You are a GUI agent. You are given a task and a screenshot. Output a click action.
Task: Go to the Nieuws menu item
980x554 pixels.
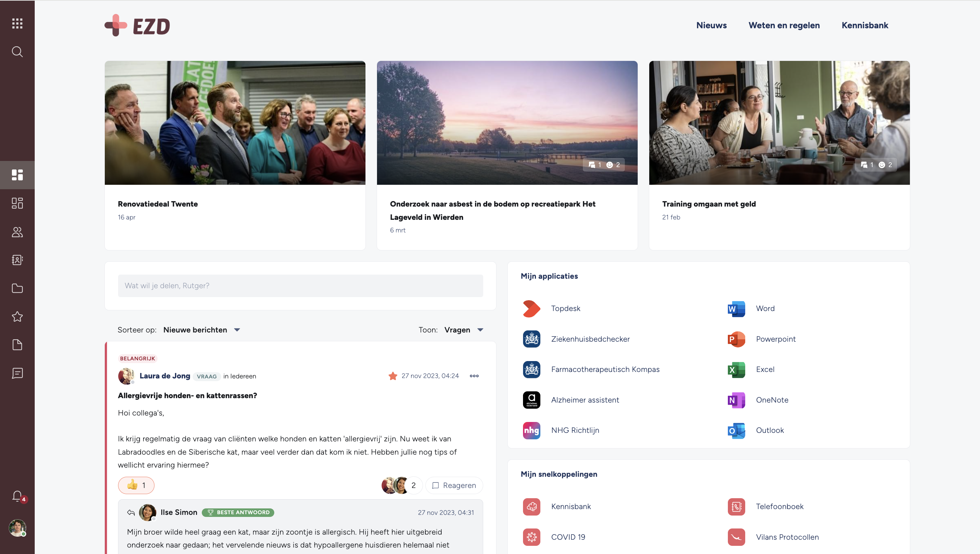point(712,26)
